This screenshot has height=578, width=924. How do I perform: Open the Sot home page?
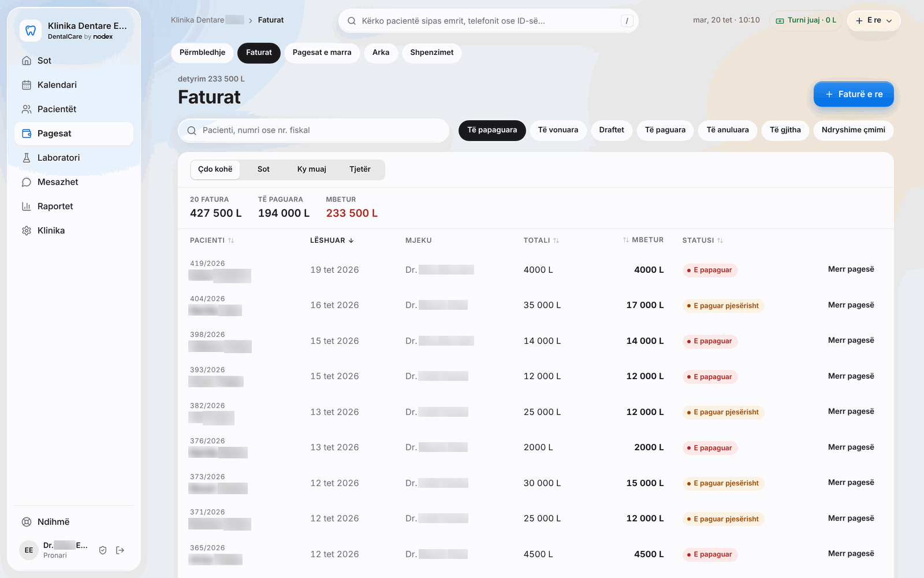click(74, 61)
